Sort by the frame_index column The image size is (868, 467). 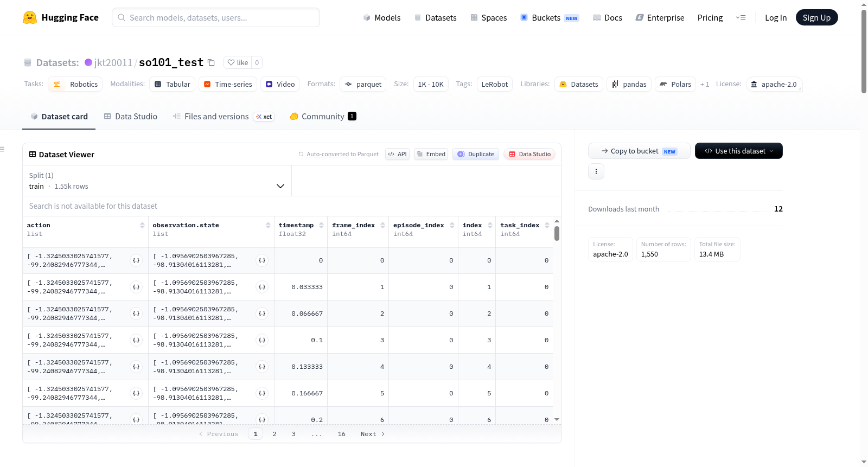(382, 225)
